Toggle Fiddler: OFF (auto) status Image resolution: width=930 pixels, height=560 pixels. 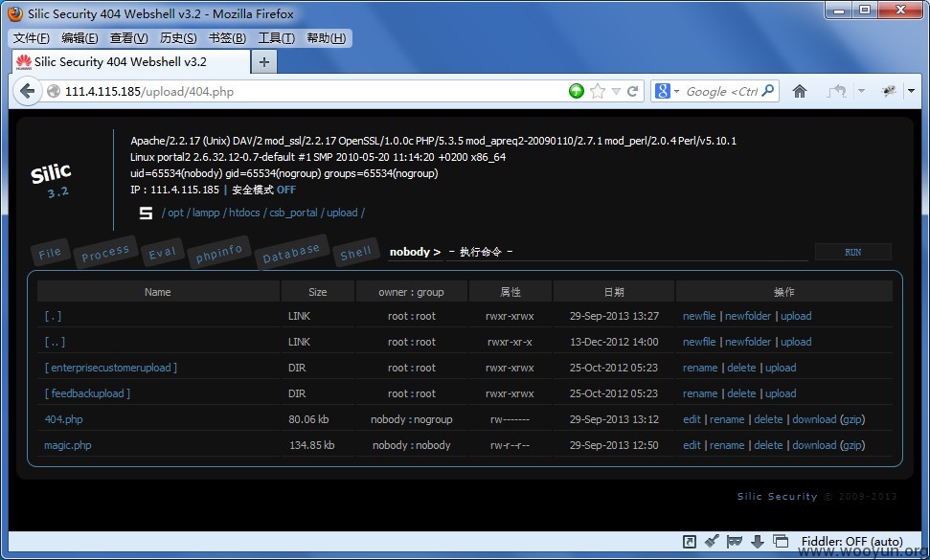(x=851, y=541)
